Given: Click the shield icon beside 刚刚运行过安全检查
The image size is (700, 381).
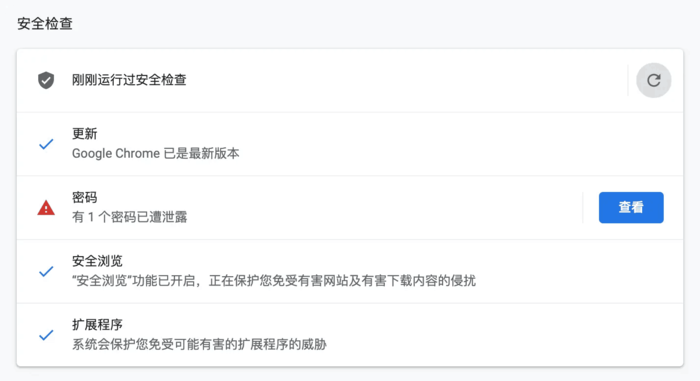Looking at the screenshot, I should 46,80.
